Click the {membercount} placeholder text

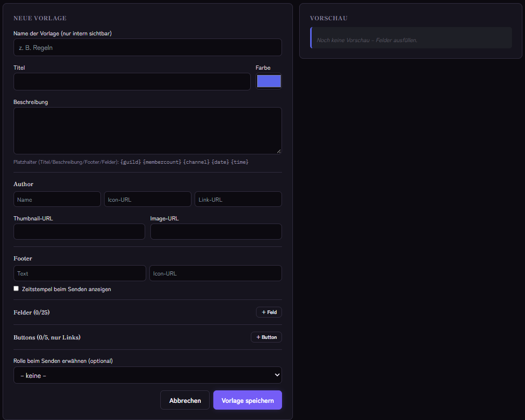pos(162,162)
